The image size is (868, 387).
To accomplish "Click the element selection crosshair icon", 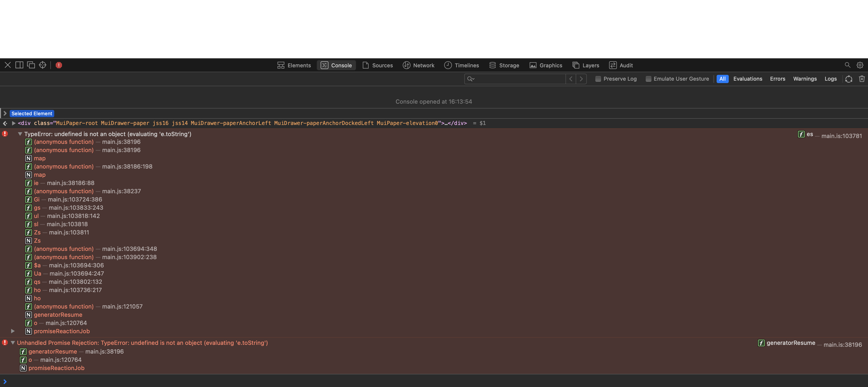I will point(42,65).
